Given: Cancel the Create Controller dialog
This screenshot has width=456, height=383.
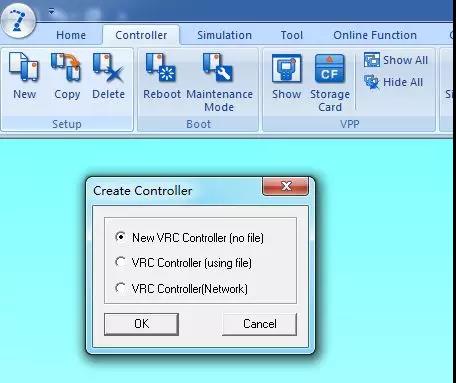Looking at the screenshot, I should [259, 324].
